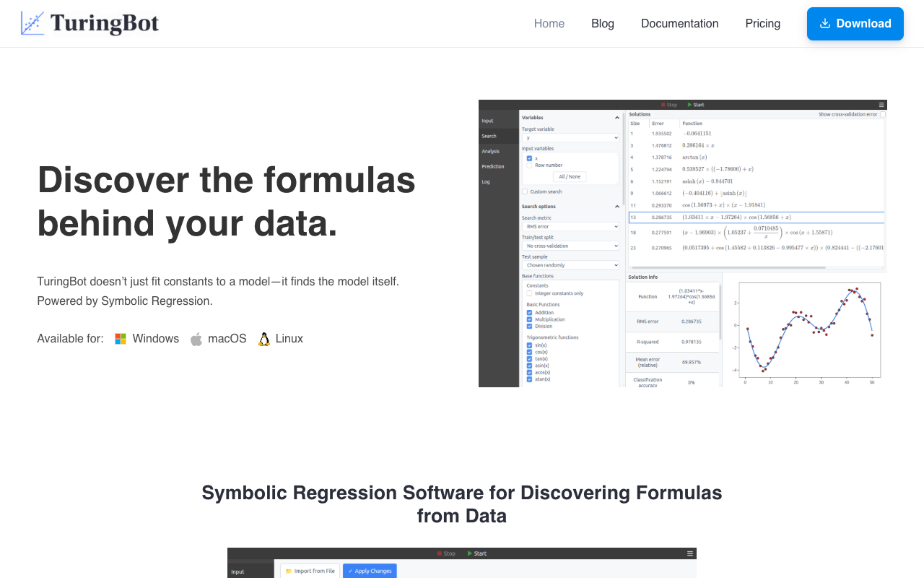924x578 pixels.
Task: Select the size 1 solution −0.0641151
Action: click(x=757, y=133)
